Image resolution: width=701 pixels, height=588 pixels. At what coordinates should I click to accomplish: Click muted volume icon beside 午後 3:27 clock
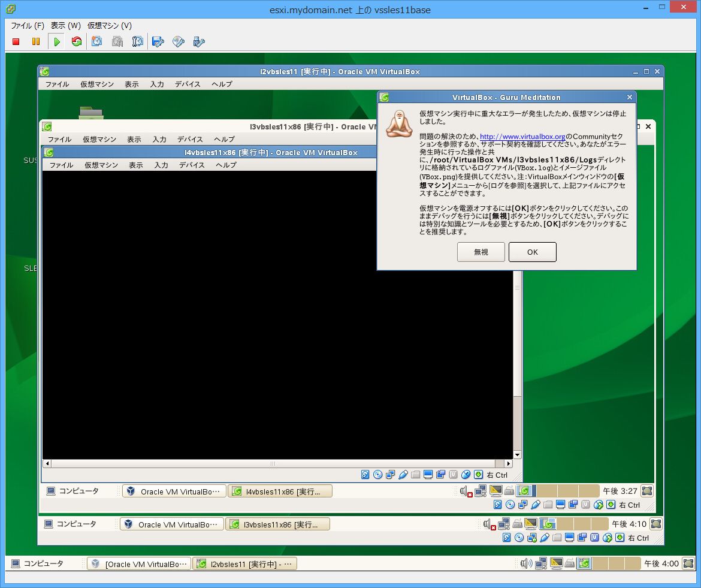point(466,491)
